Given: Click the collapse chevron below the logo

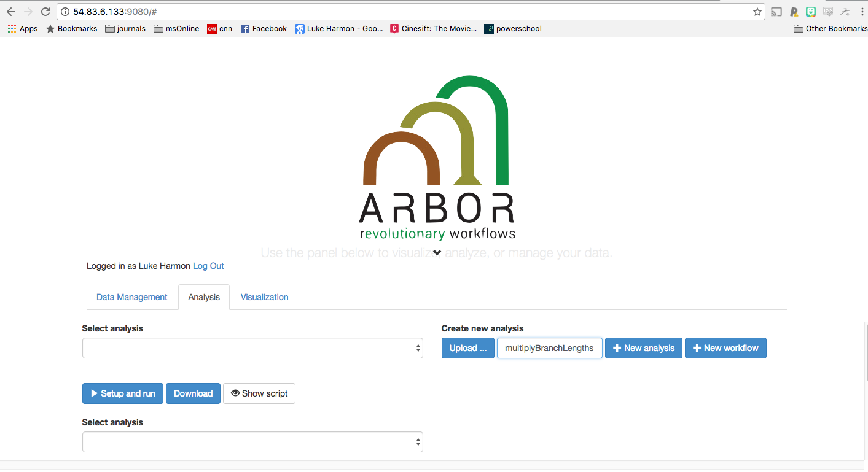Looking at the screenshot, I should click(x=437, y=252).
